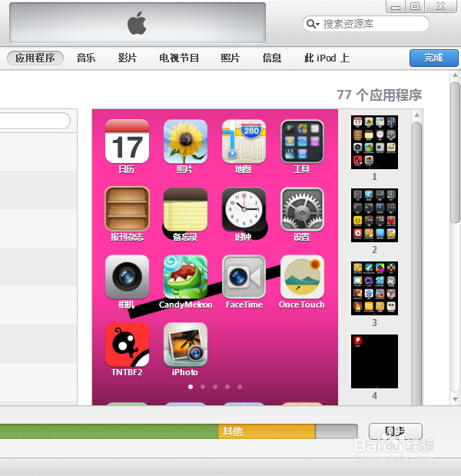Viewport: 461px width, 476px height.
Task: Switch to the 照片 tab
Action: click(x=230, y=58)
